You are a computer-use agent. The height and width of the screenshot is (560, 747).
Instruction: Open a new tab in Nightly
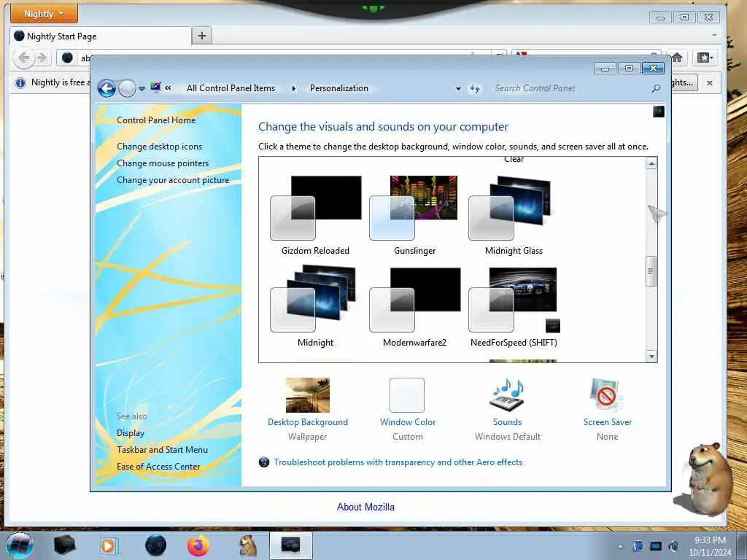coord(202,36)
